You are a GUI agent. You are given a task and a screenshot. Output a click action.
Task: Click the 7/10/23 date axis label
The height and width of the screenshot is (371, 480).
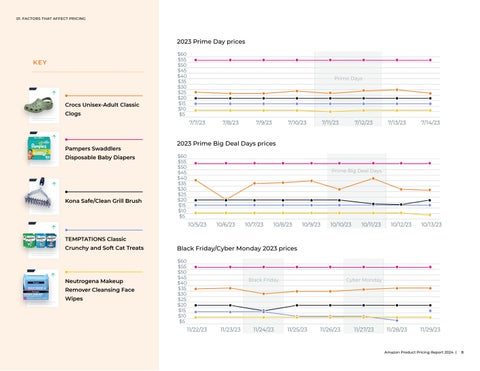click(x=297, y=123)
